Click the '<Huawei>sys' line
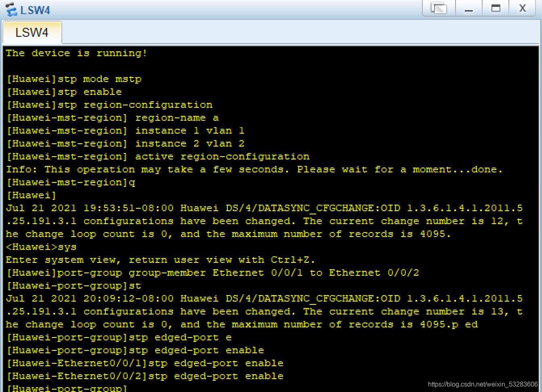542x392 pixels. pyautogui.click(x=41, y=247)
